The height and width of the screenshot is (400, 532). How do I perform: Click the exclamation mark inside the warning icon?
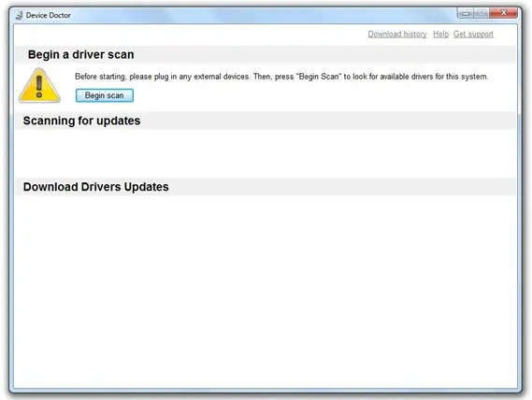point(39,87)
